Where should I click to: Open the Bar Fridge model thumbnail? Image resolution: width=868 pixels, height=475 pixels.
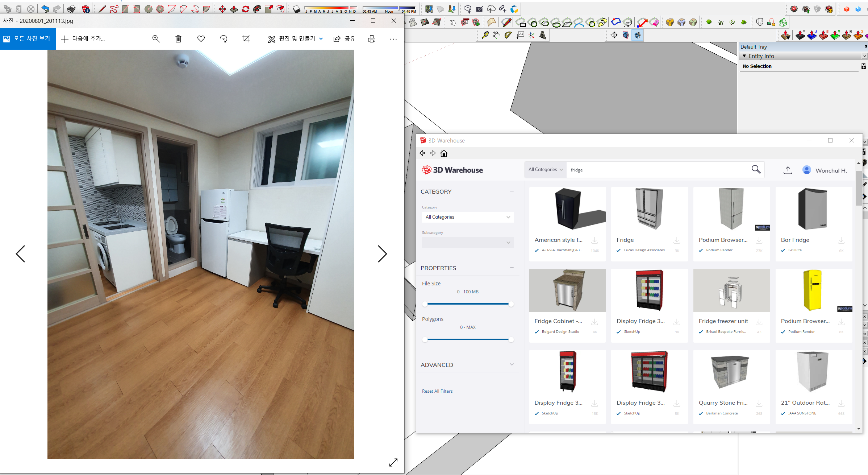(813, 210)
